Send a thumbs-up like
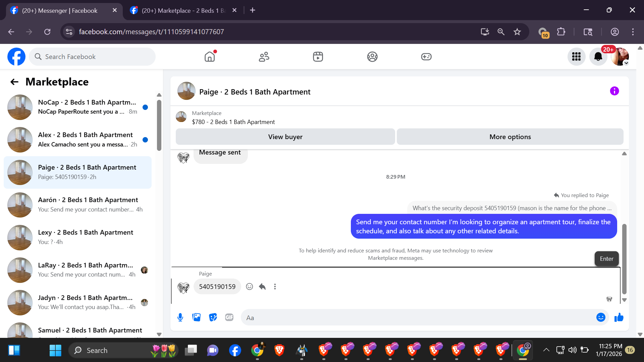Screen dimensions: 644x362 tap(619, 317)
